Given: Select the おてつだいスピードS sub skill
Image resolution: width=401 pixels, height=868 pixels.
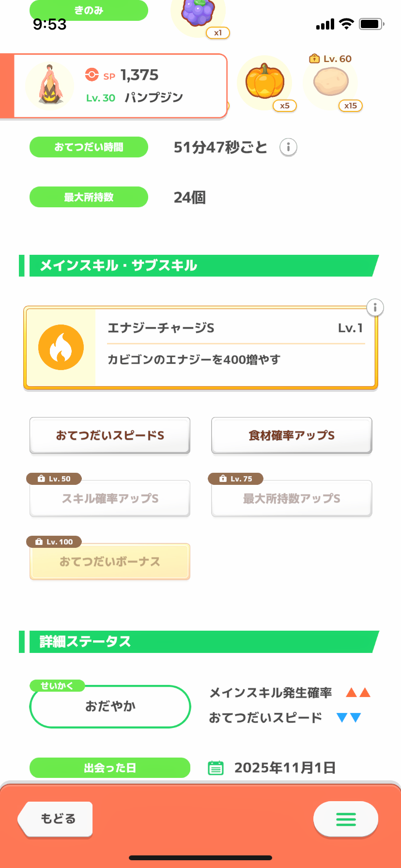Looking at the screenshot, I should pyautogui.click(x=110, y=435).
